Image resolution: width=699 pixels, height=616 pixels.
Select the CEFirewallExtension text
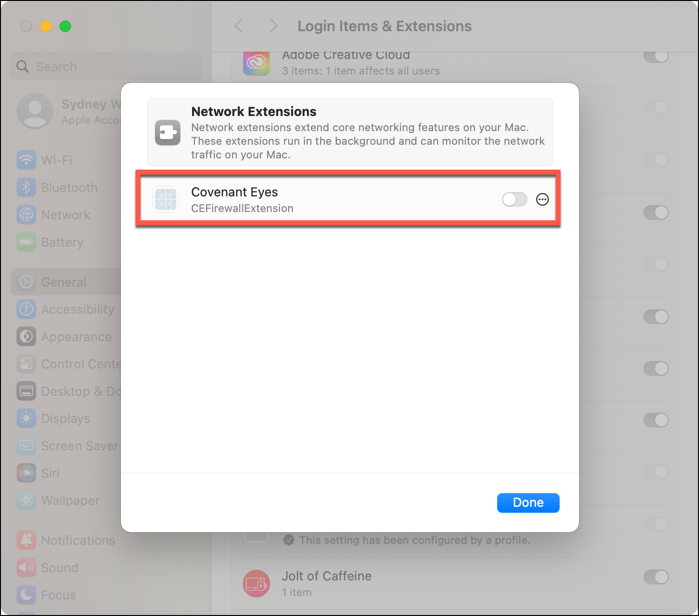[242, 209]
